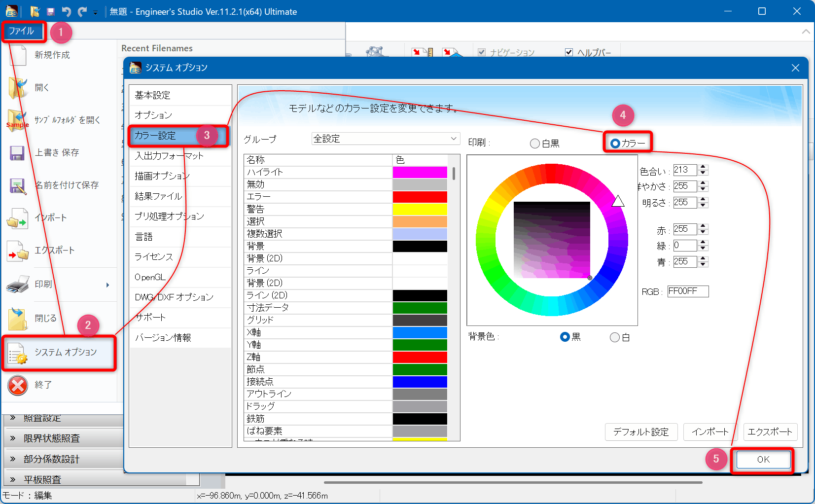Click the yellow 警告 color swatch
Viewport: 815px width, 504px height.
click(420, 209)
